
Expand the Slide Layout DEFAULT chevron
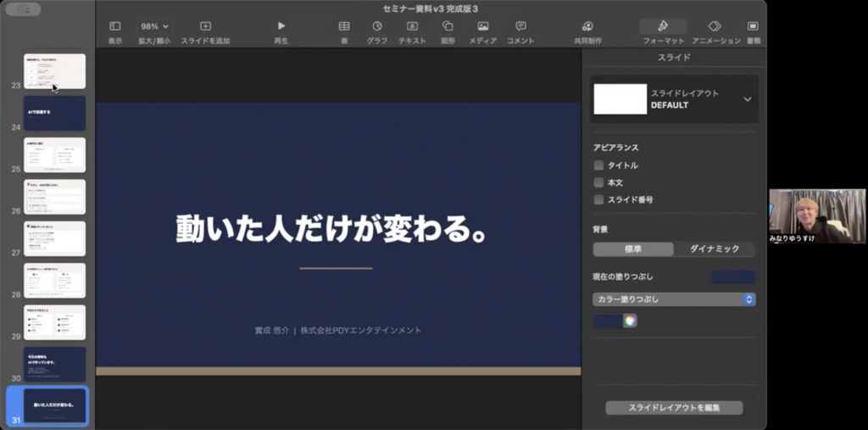[x=747, y=99]
